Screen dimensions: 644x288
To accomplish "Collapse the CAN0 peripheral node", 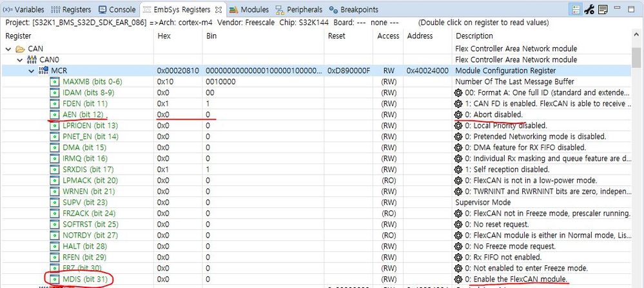I will (20, 60).
